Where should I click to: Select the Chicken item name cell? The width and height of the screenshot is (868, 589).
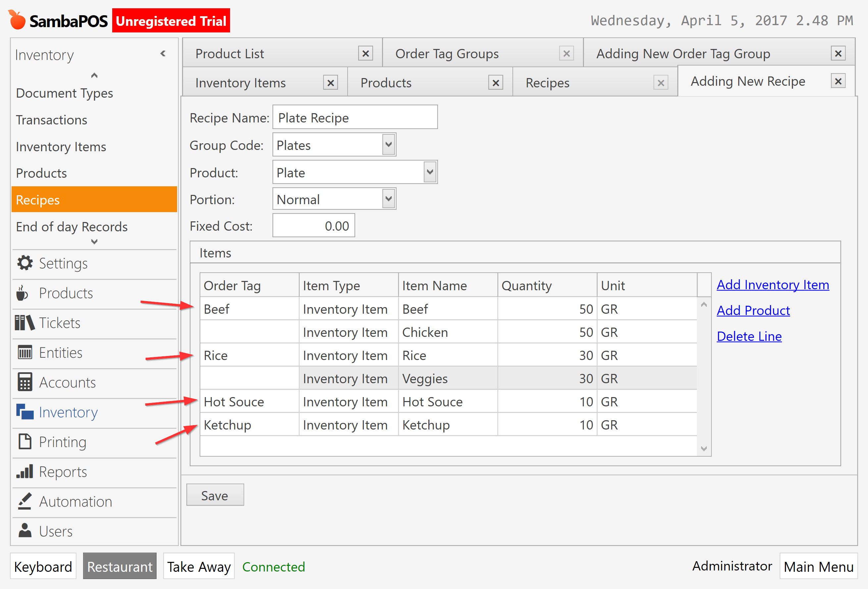(448, 332)
